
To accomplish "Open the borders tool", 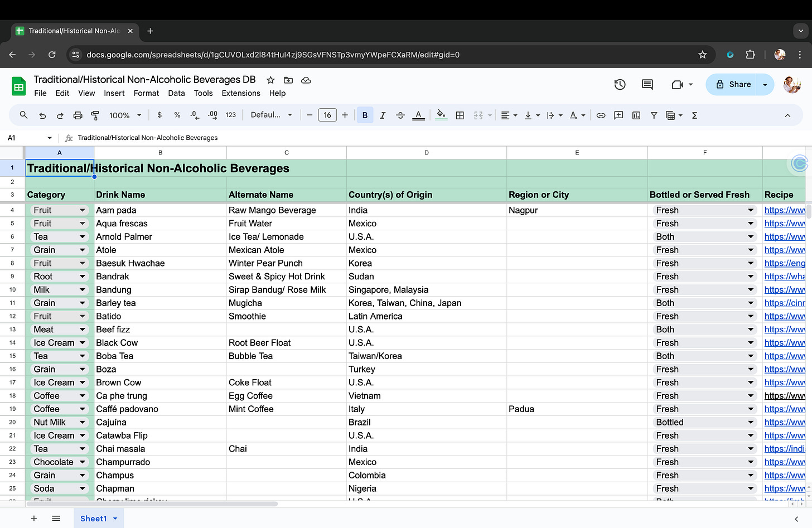I will [x=460, y=115].
